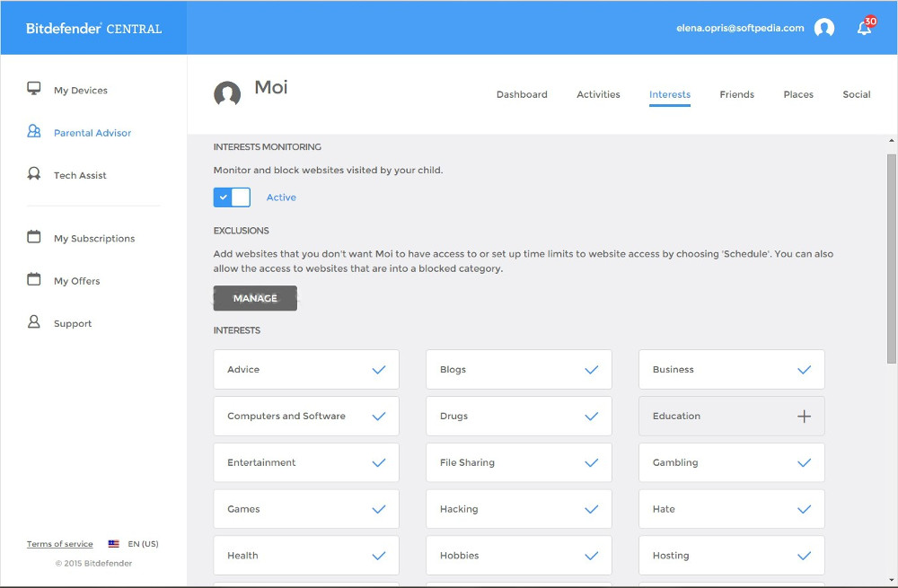This screenshot has width=898, height=588.
Task: Open the Terms of service link
Action: click(59, 544)
